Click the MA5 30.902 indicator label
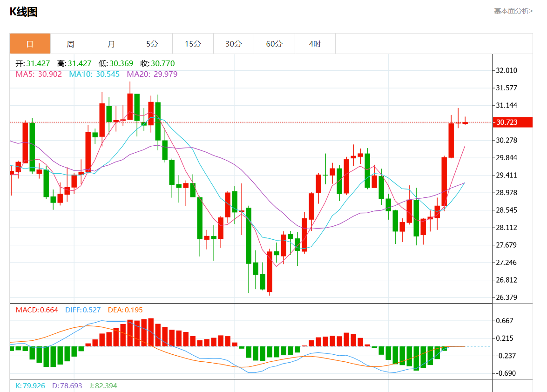 [39, 74]
